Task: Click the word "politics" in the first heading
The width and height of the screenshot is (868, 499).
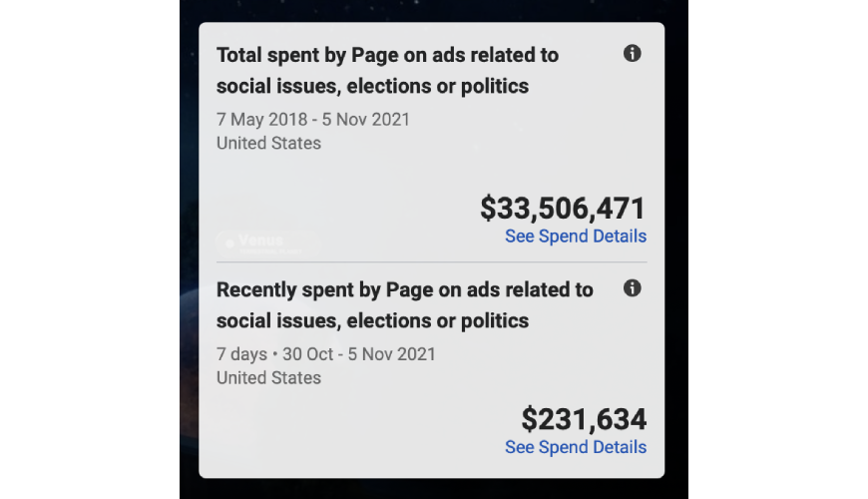Action: (494, 86)
